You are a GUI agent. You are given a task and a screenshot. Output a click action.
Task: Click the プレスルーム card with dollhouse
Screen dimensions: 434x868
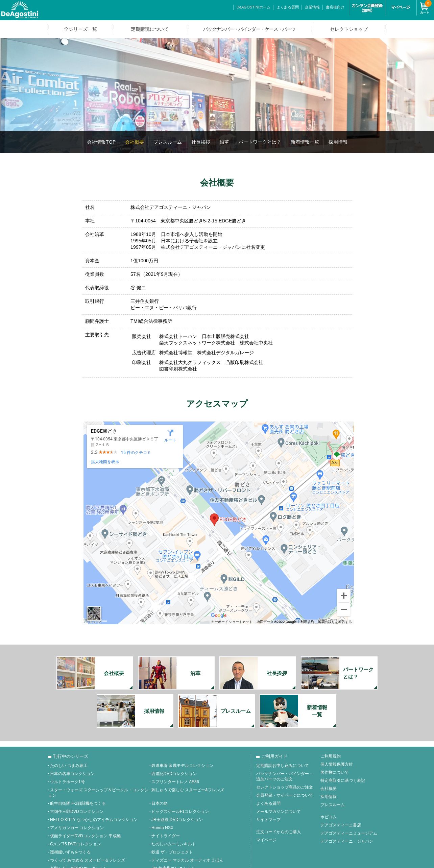pyautogui.click(x=216, y=711)
